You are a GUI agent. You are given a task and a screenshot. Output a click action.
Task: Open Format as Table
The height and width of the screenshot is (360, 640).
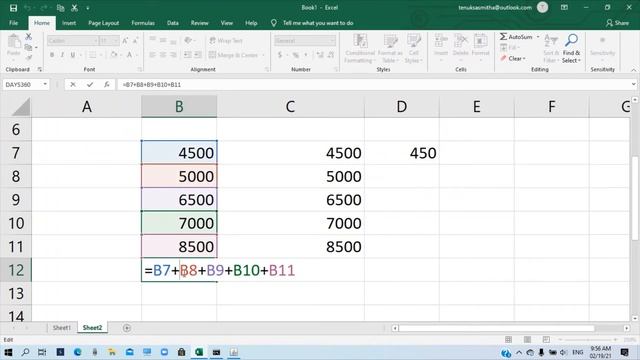[390, 49]
